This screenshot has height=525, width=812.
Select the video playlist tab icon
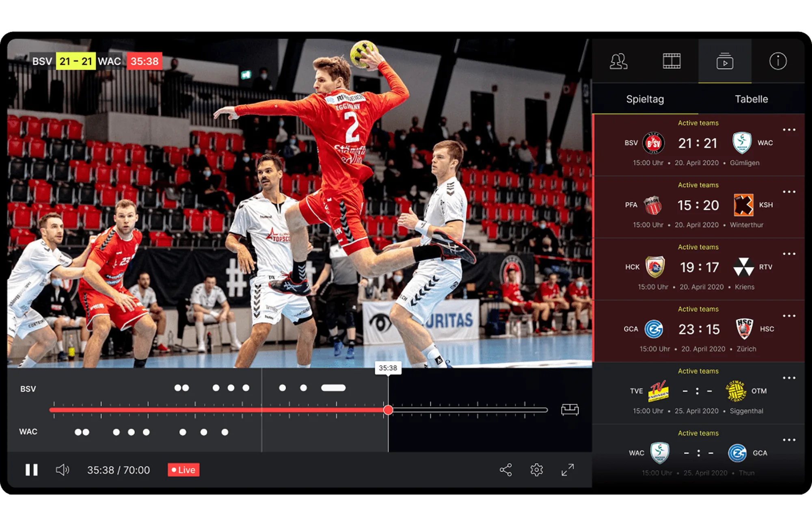point(725,61)
